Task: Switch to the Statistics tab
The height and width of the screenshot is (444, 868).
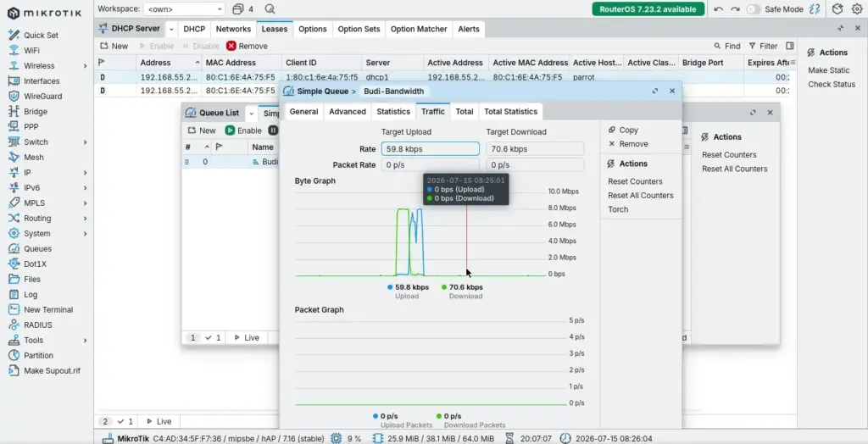Action: [393, 111]
